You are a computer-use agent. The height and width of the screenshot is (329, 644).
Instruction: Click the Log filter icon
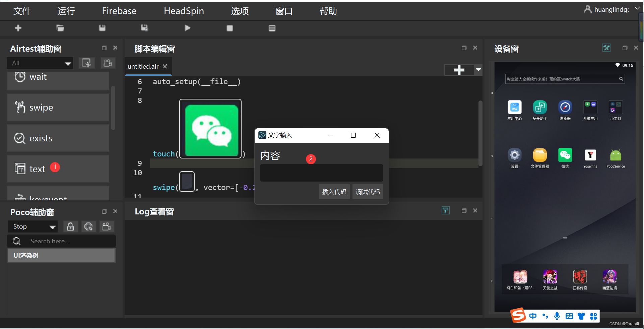point(446,210)
